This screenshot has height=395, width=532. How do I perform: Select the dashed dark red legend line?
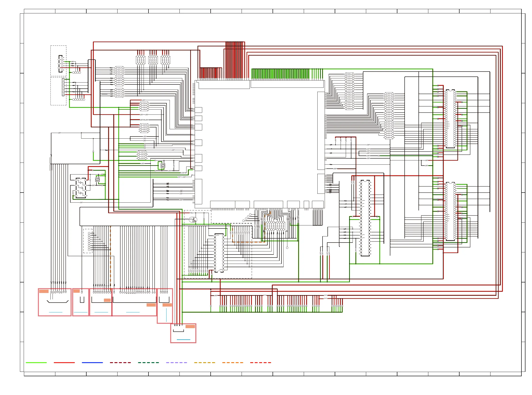pyautogui.click(x=120, y=362)
